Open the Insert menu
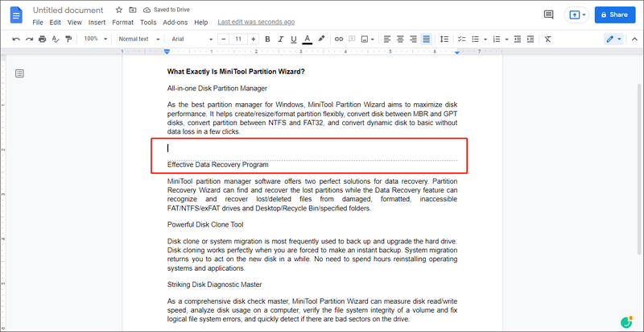 [97, 23]
